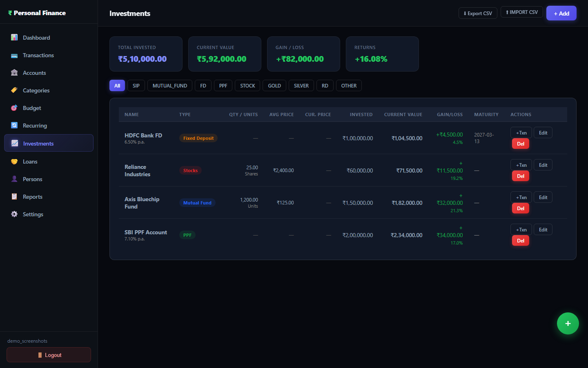Edit the SBI PPF Account row
This screenshot has width=588, height=368.
click(x=543, y=229)
